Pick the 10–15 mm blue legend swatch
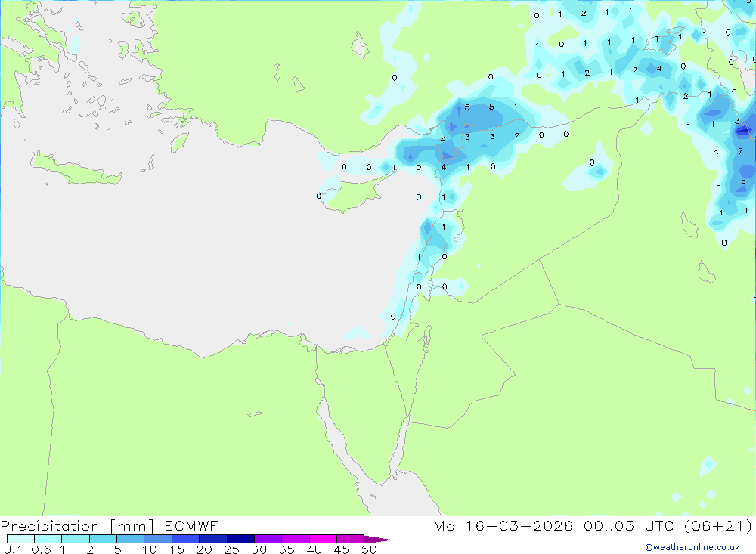 click(x=158, y=539)
